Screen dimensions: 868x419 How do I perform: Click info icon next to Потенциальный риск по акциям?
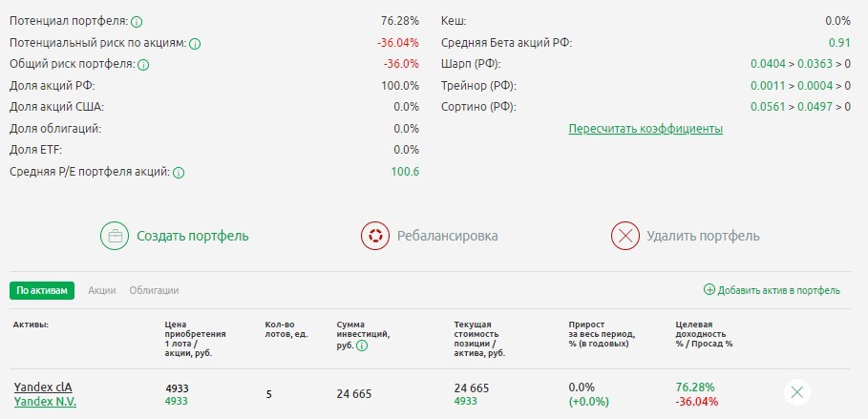click(195, 43)
